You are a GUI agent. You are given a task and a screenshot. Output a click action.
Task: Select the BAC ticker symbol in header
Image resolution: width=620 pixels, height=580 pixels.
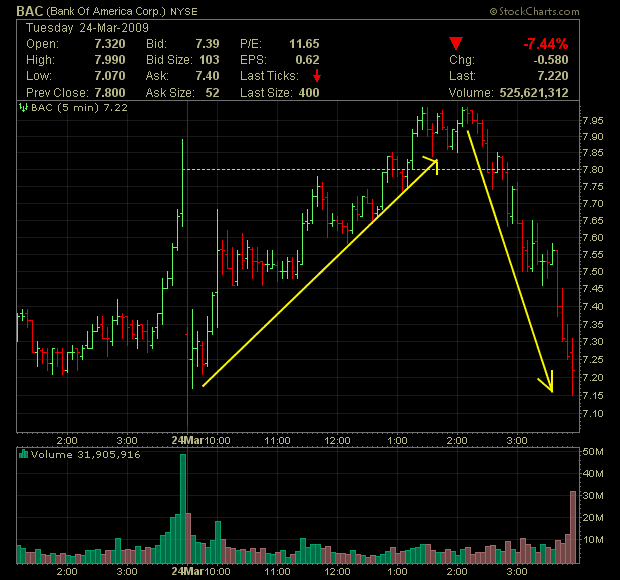tap(30, 11)
